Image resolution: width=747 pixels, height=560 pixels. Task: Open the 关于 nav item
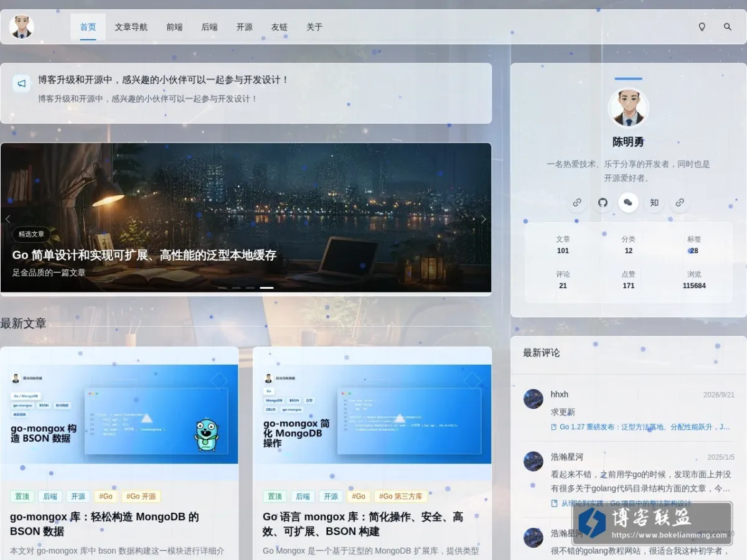pos(314,27)
